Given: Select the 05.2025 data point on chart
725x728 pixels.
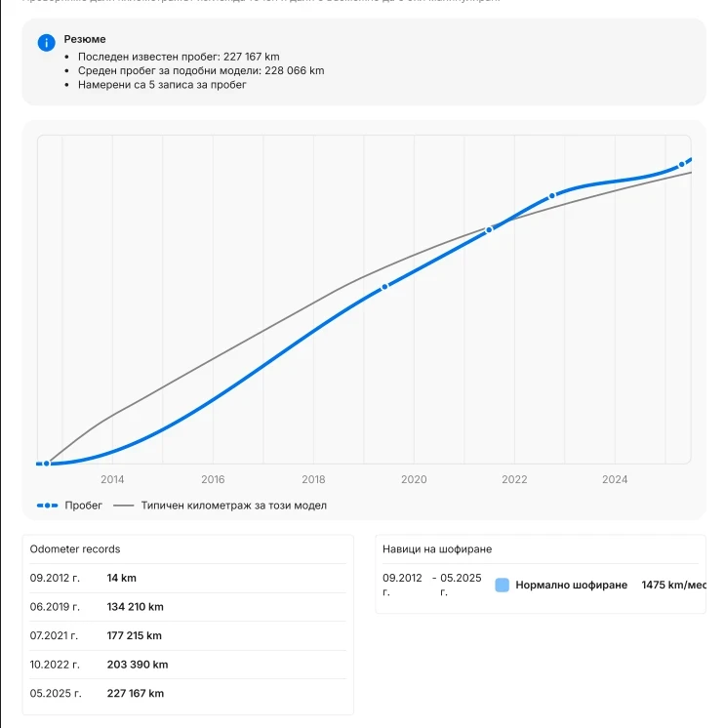Looking at the screenshot, I should (681, 164).
